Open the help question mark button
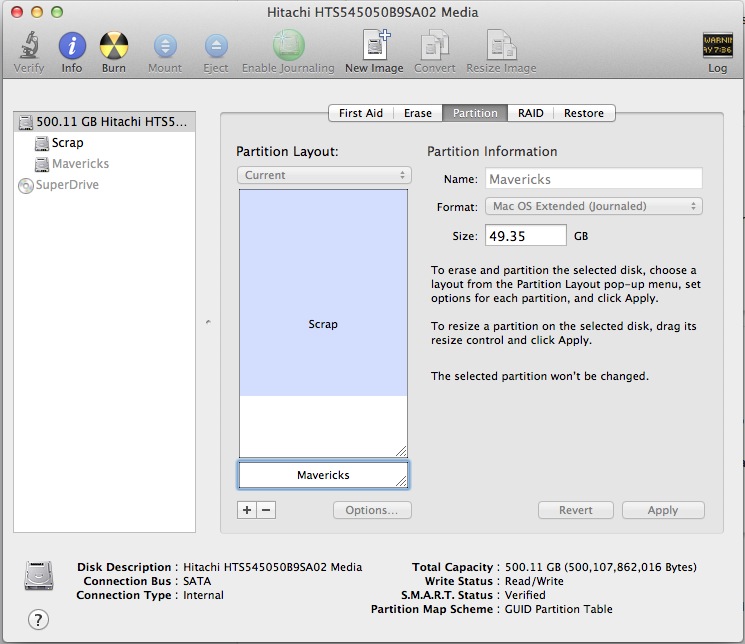Viewport: 745px width, 644px height. tap(39, 619)
